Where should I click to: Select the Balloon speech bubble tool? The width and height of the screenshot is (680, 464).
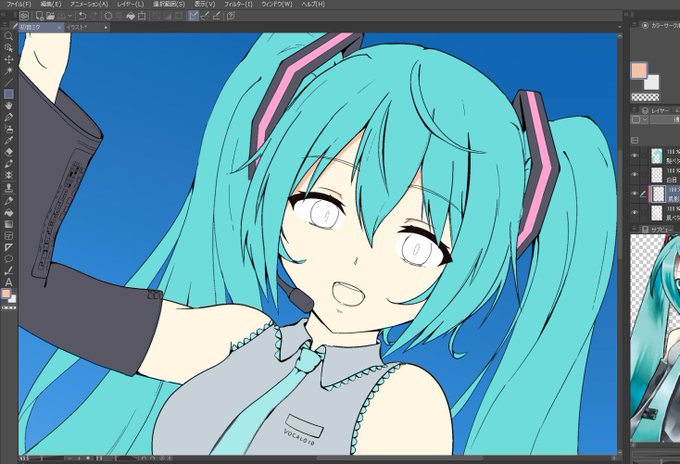(8, 259)
